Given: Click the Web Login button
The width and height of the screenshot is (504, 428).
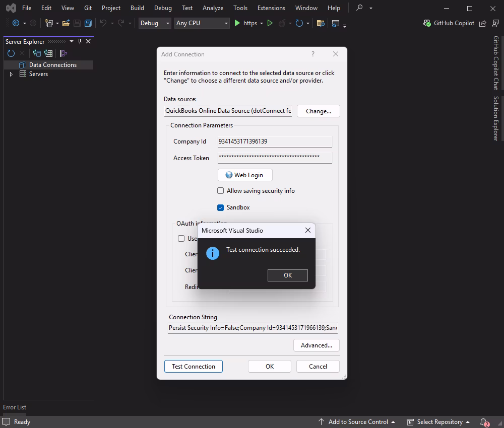Looking at the screenshot, I should click(245, 175).
